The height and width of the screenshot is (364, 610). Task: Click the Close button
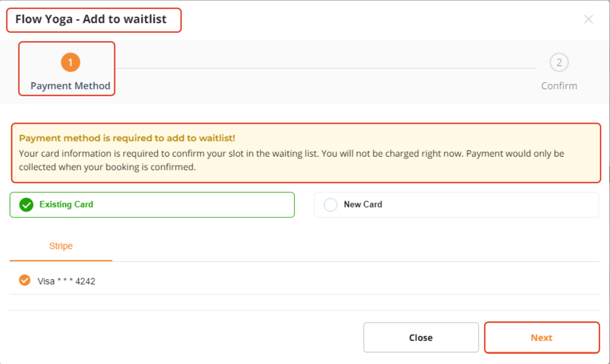coord(421,338)
